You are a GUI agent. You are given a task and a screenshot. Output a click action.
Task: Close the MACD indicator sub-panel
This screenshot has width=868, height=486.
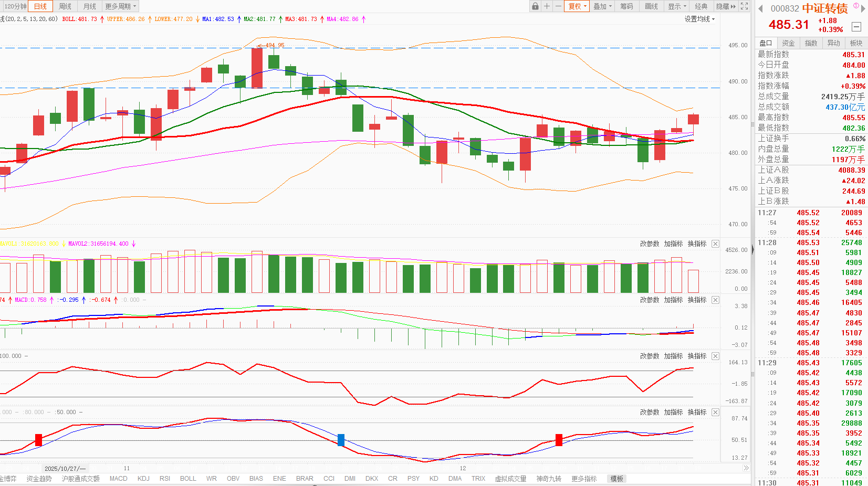pos(715,300)
